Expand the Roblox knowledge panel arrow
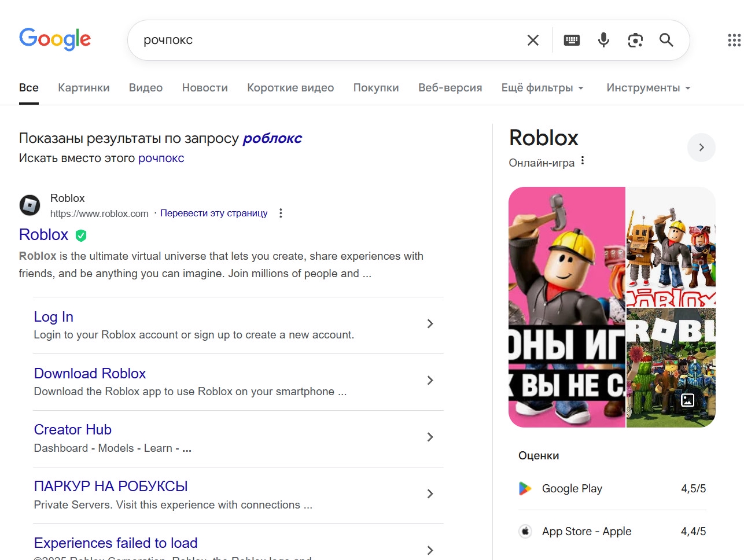The width and height of the screenshot is (744, 560). 701,148
